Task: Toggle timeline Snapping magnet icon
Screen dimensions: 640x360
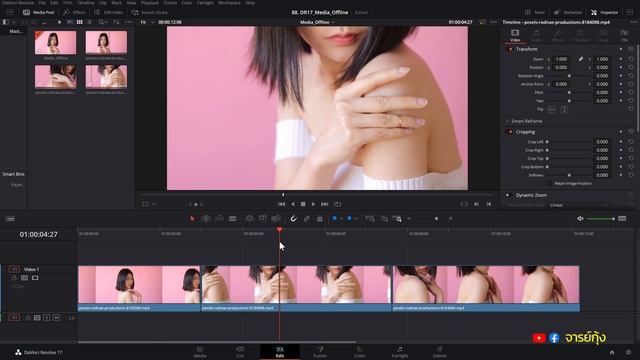Action: [293, 219]
